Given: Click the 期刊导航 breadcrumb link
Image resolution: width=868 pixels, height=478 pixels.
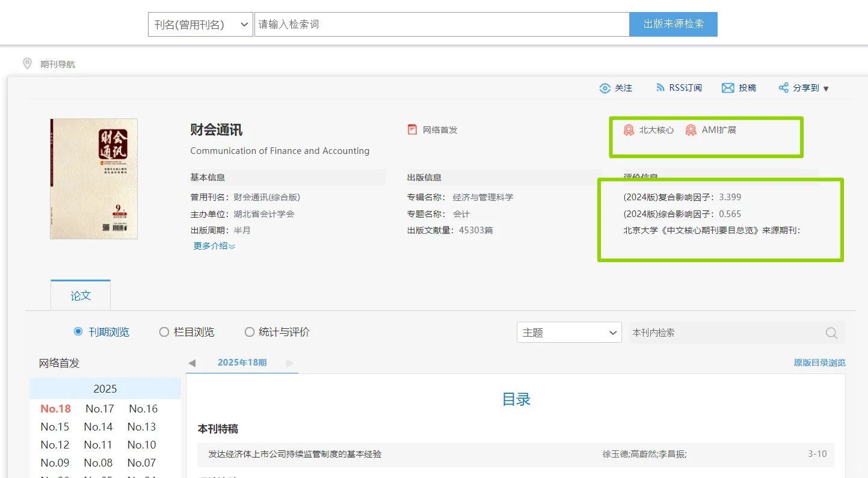Looking at the screenshot, I should (58, 64).
